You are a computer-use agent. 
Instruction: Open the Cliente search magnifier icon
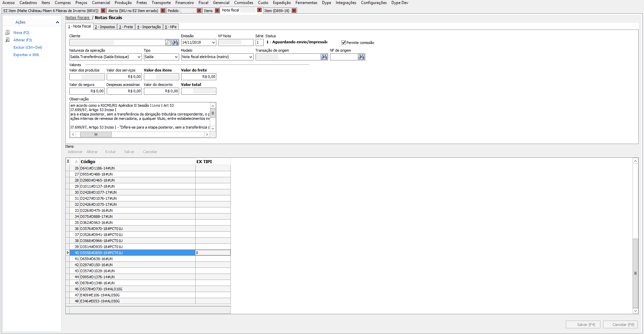click(168, 43)
